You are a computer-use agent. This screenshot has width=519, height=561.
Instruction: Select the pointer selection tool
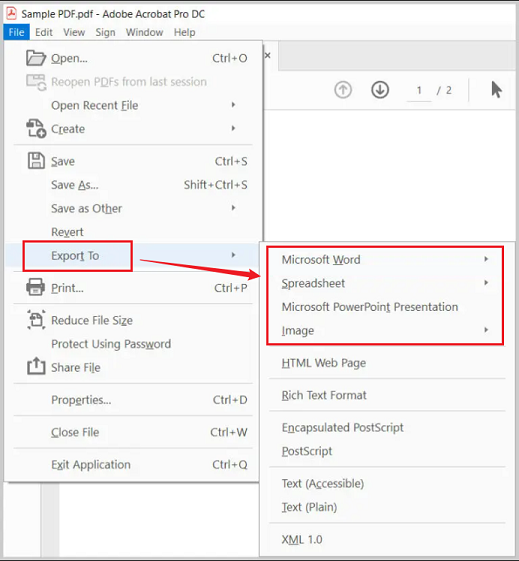pyautogui.click(x=496, y=89)
